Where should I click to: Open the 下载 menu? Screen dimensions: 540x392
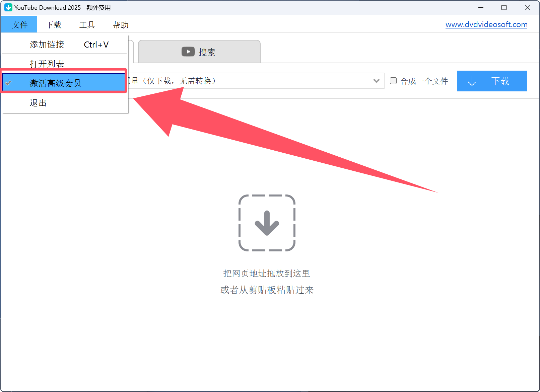pyautogui.click(x=54, y=25)
